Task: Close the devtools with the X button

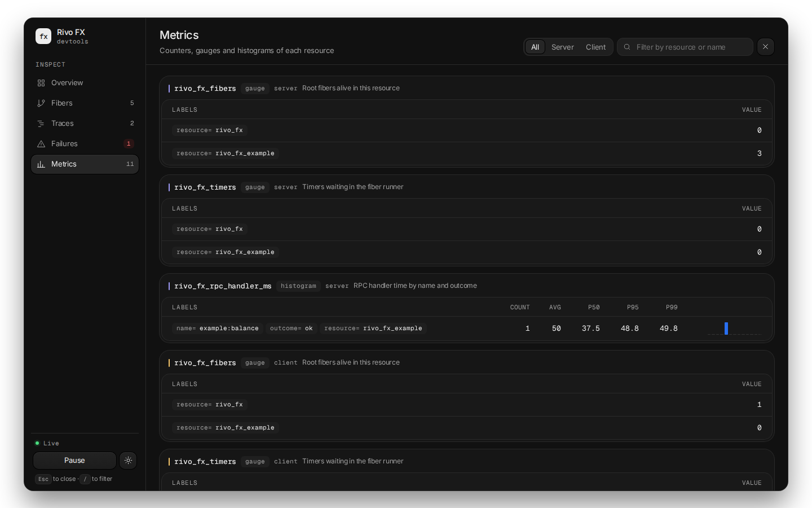Action: (766, 47)
